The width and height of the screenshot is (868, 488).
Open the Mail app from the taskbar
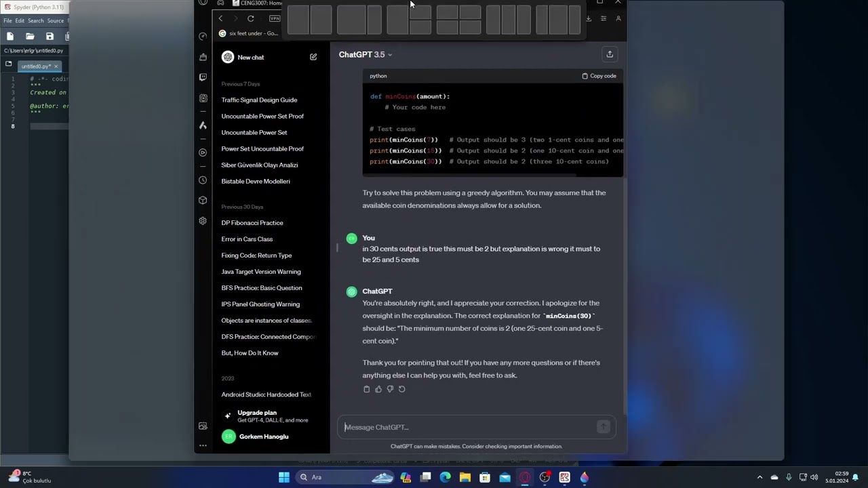[505, 477]
